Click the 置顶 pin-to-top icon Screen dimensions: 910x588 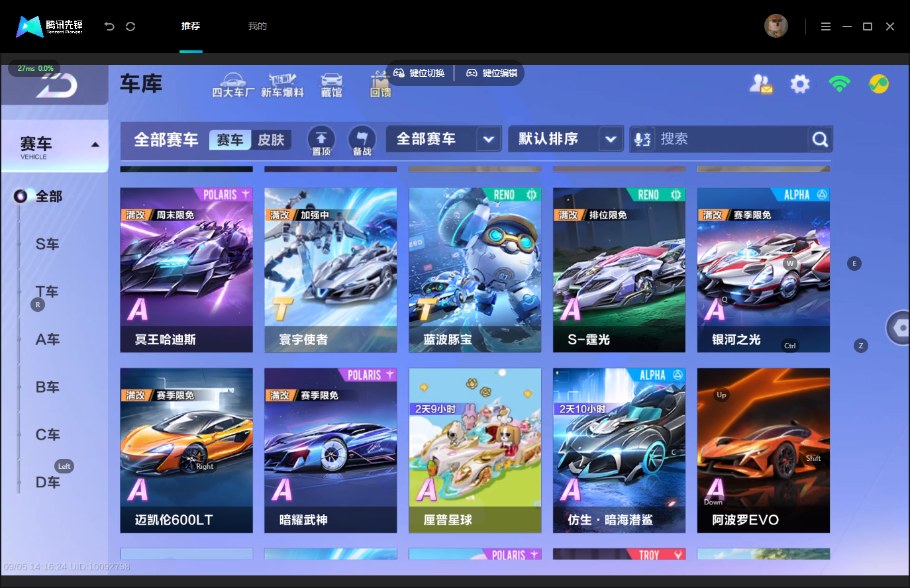coord(321,140)
